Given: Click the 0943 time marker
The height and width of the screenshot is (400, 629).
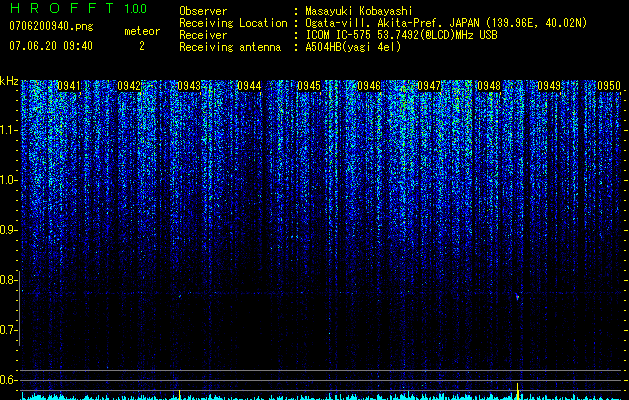Looking at the screenshot, I should click(189, 86).
